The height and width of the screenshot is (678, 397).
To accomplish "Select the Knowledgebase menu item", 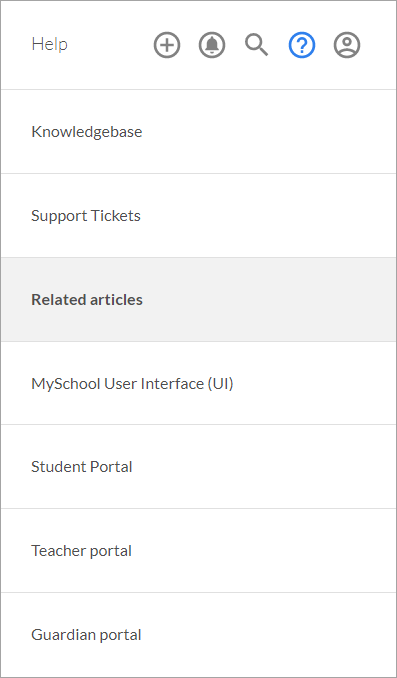I will tap(198, 131).
